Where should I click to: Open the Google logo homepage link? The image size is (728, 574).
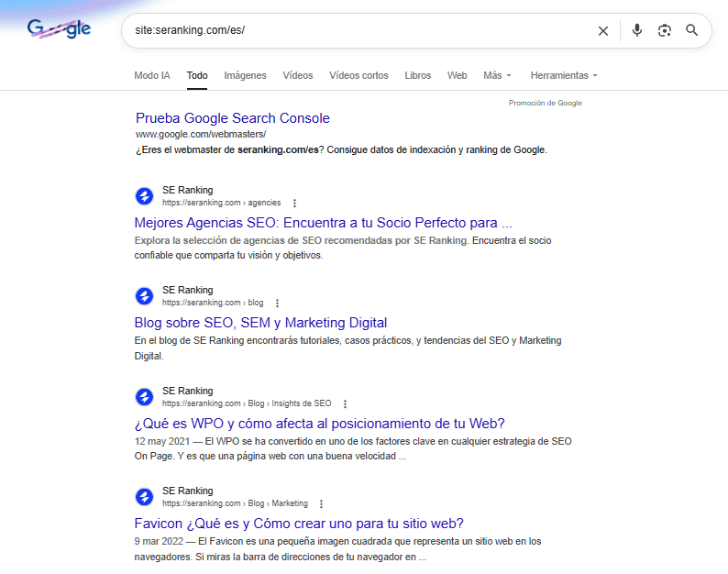tap(59, 28)
